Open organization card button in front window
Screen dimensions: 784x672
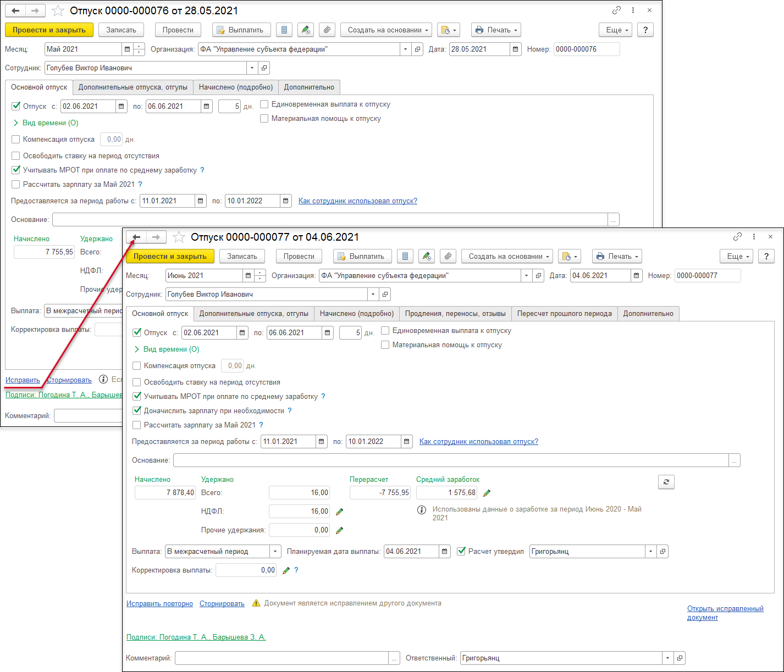click(538, 275)
